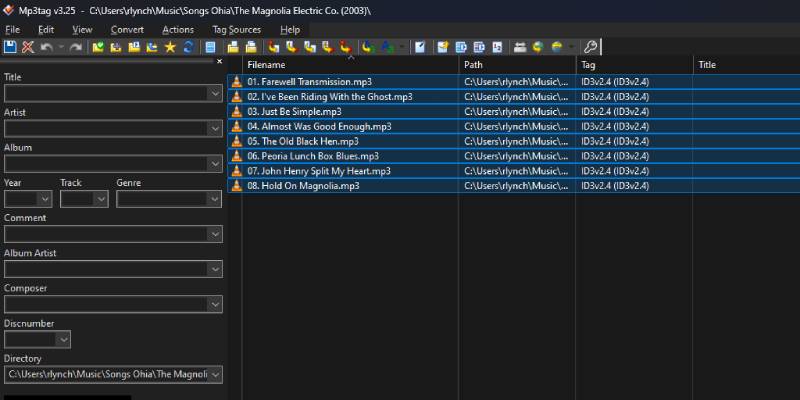
Task: Open Options with the wrench icon
Action: (590, 47)
